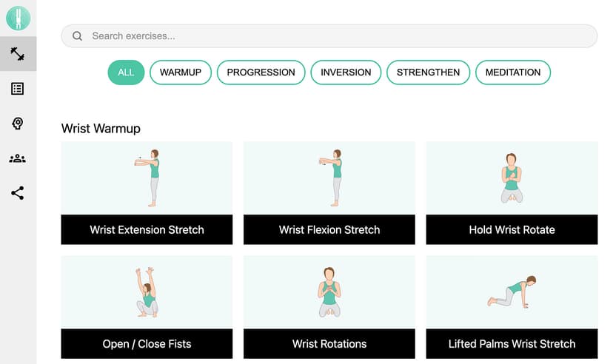Focus the Search exercises field
613x364 pixels.
333,36
